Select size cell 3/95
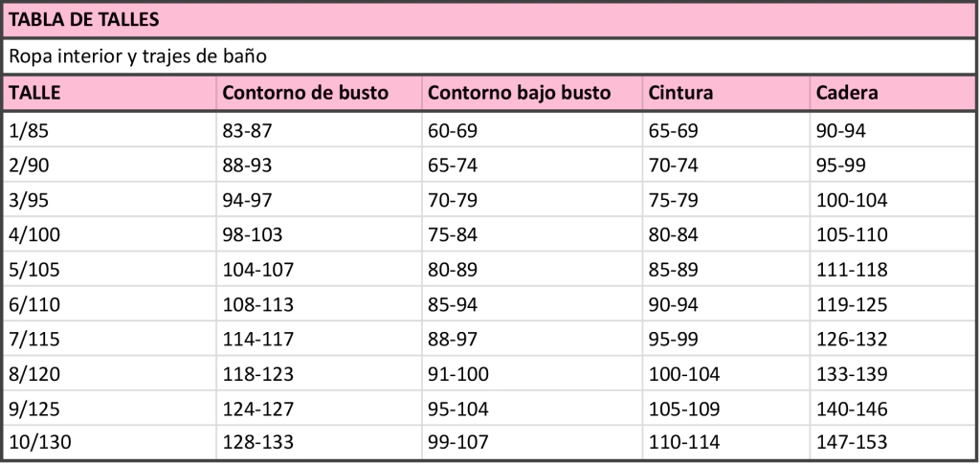The image size is (980, 464). [31, 201]
